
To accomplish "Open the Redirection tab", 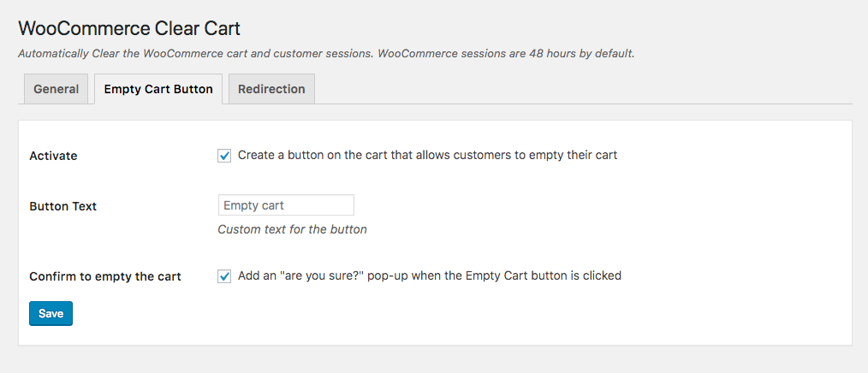I will coord(271,89).
